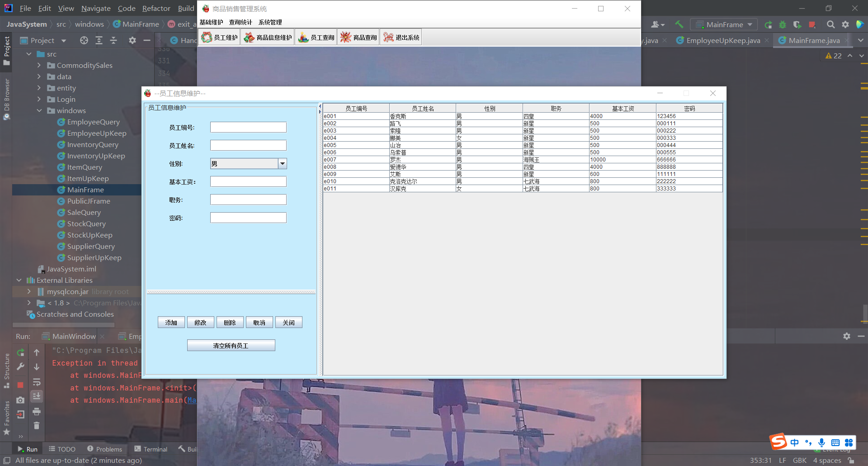Open EmployeeQuery class in Project tree
This screenshot has width=868, height=466.
(93, 122)
